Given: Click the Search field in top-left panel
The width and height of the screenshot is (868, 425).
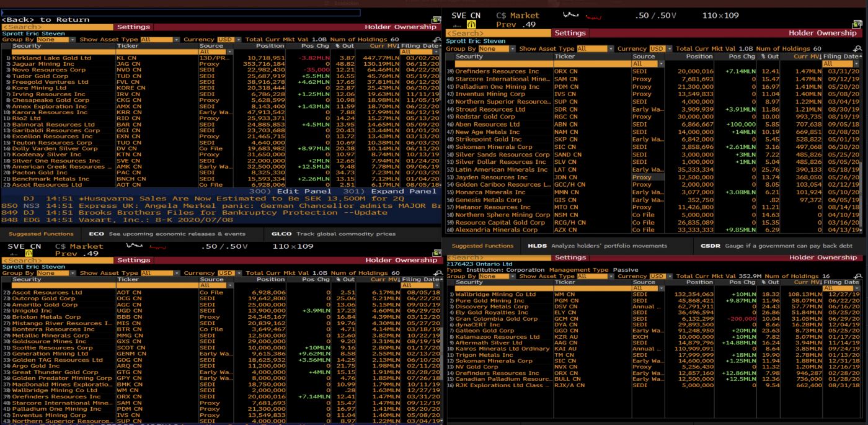Looking at the screenshot, I should point(57,27).
